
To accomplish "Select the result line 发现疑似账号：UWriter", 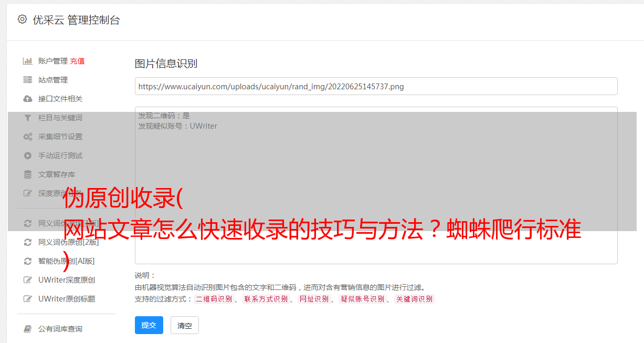I will [178, 126].
